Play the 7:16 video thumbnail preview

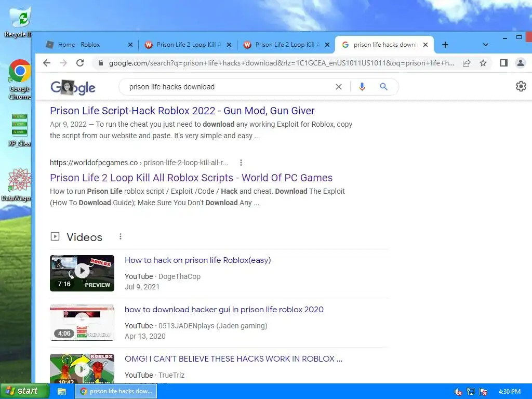(82, 273)
